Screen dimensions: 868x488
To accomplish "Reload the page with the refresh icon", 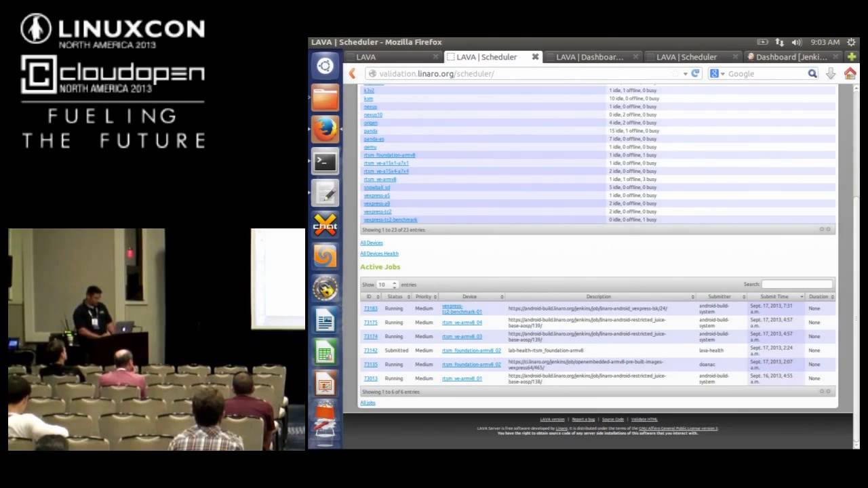I will click(x=695, y=73).
